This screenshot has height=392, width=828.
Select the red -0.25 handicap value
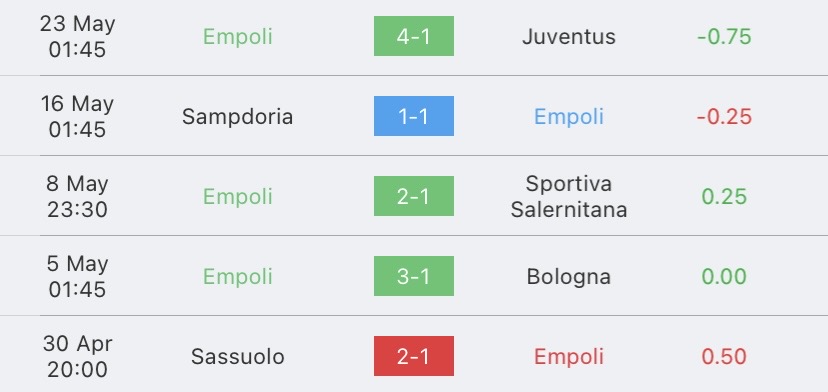click(724, 117)
